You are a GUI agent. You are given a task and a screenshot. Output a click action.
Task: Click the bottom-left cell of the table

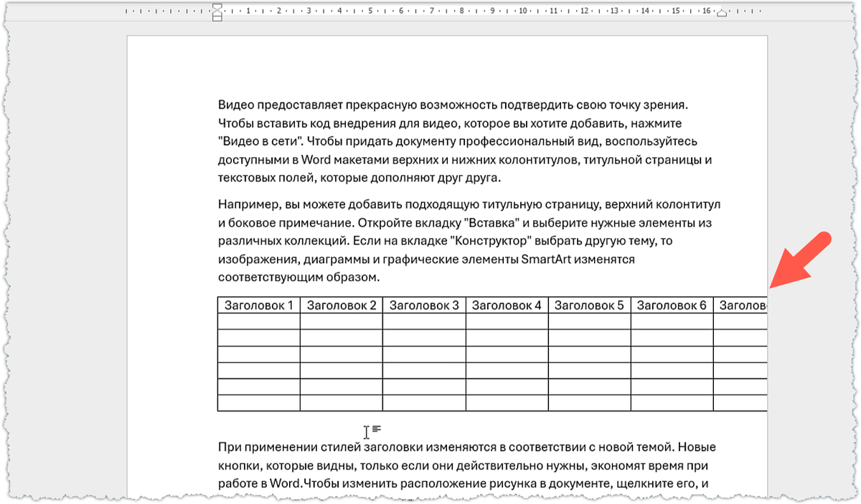pyautogui.click(x=258, y=404)
